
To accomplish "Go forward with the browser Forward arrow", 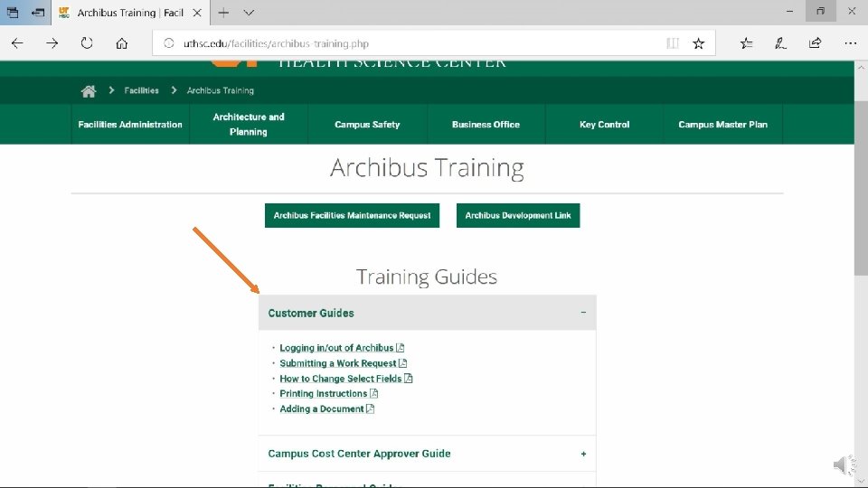I will tap(52, 43).
